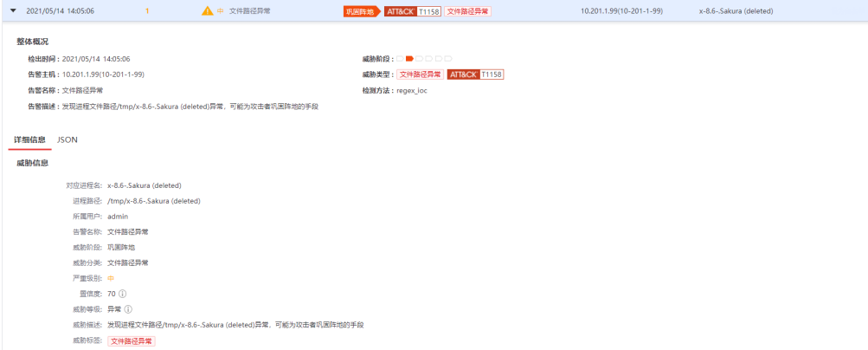Click the process name x-8.6-.Sakura in the header row
The width and height of the screenshot is (868, 350).
[x=736, y=11]
